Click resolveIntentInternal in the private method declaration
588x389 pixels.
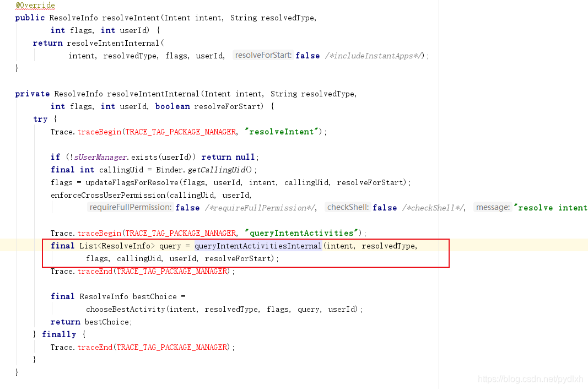153,94
